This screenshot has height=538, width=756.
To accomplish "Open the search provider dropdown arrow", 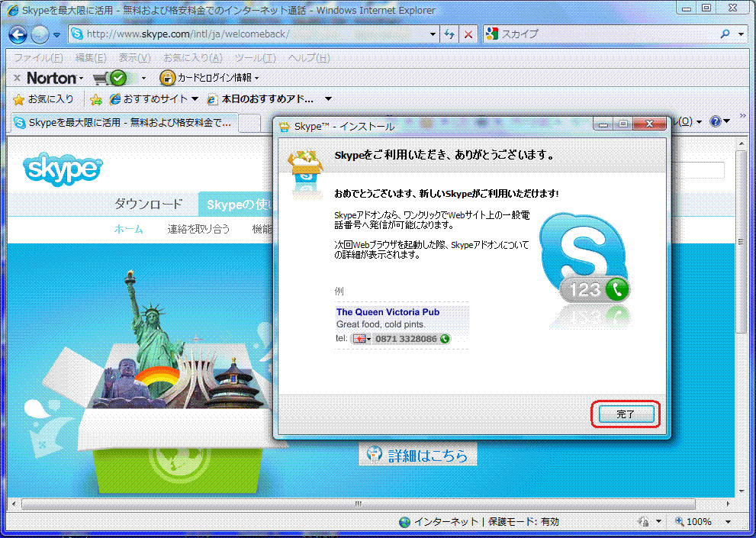I will click(x=741, y=34).
